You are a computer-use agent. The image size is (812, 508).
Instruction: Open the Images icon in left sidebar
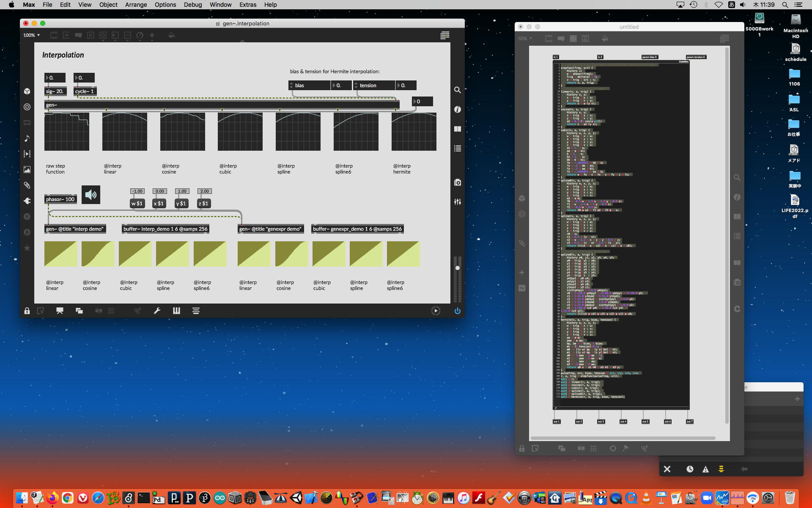coord(27,170)
